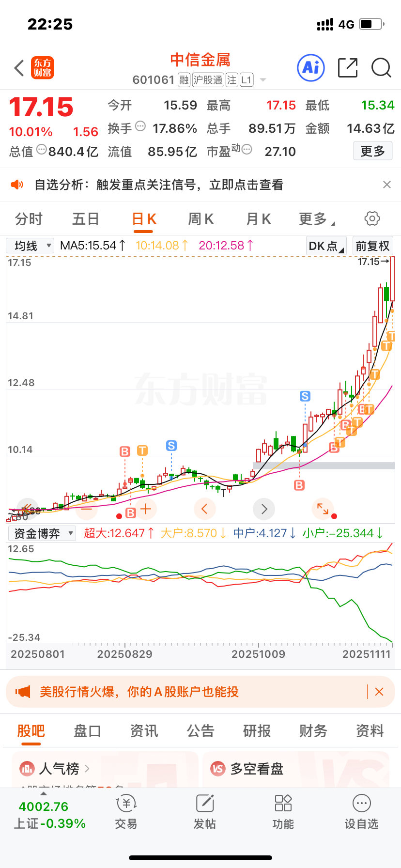Toggle 前复权 adjustment mode
This screenshot has width=401, height=868.
point(372,246)
